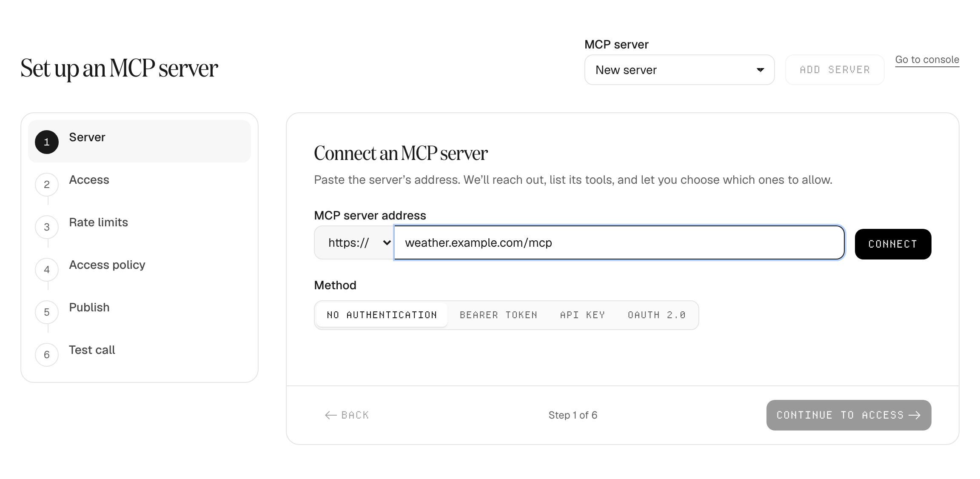This screenshot has width=980, height=479.
Task: Select the Server step in the sidebar
Action: pyautogui.click(x=140, y=141)
